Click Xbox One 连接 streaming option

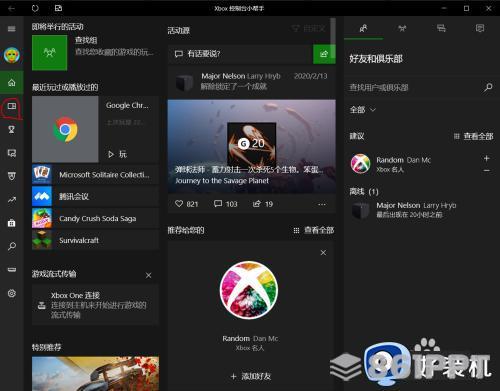(x=95, y=305)
